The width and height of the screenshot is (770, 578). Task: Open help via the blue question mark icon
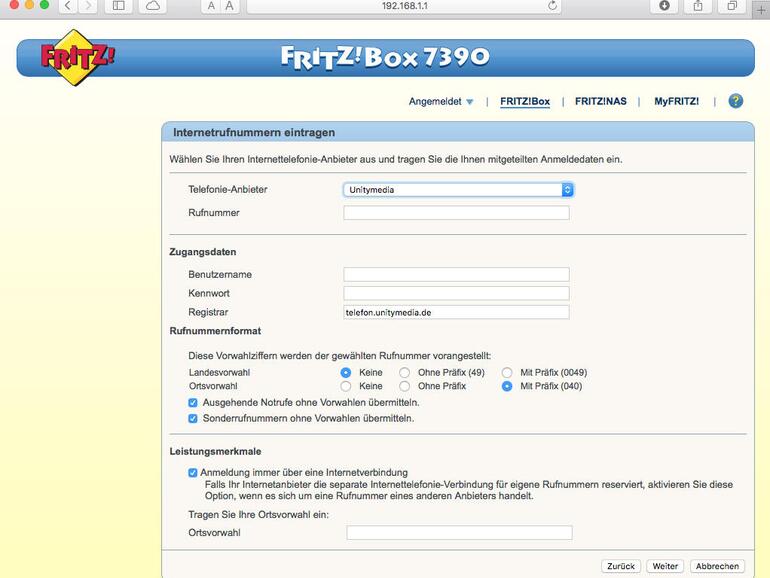[735, 101]
